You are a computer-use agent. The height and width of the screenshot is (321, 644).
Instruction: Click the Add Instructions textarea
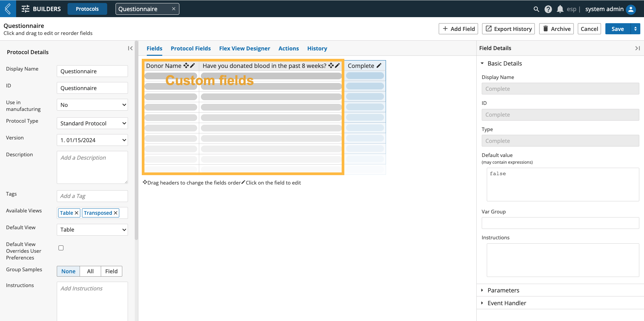pyautogui.click(x=92, y=301)
